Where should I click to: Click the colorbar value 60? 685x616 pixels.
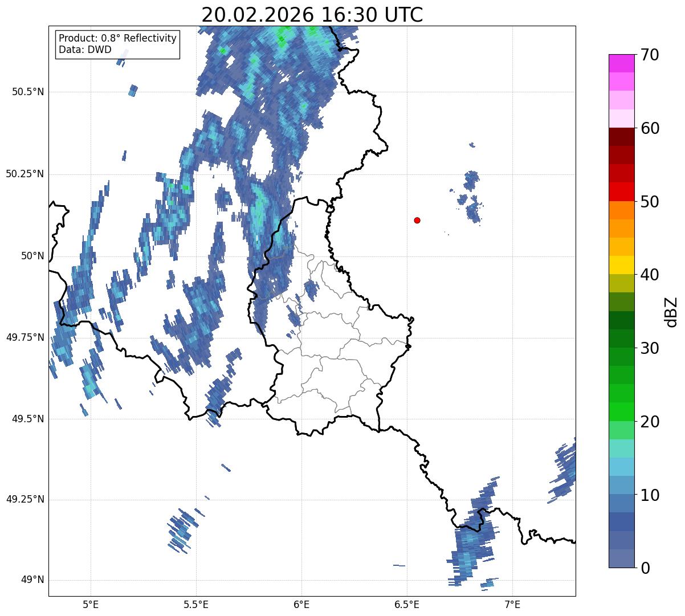[650, 128]
